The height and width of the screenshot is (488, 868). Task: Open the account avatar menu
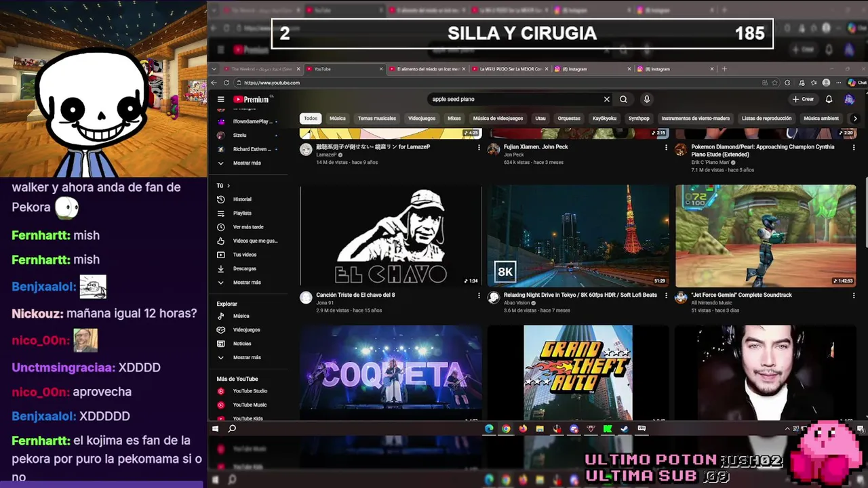[x=849, y=99]
